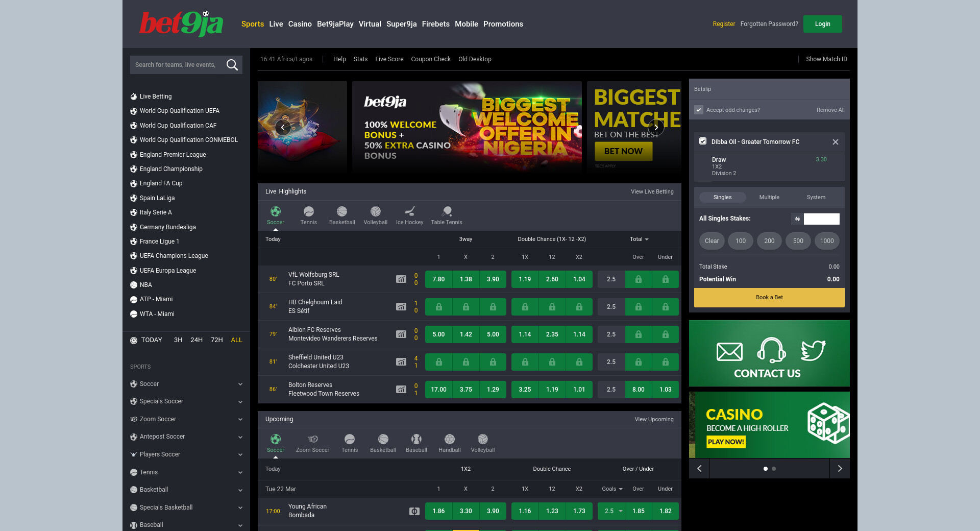980x531 pixels.
Task: Remove Dibba Oil bet from betslip
Action: pyautogui.click(x=836, y=142)
